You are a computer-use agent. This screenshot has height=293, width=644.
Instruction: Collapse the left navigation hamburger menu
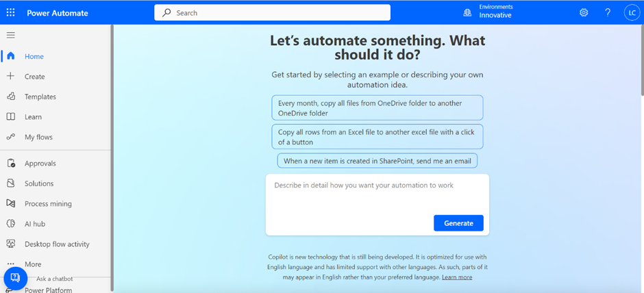click(x=11, y=35)
